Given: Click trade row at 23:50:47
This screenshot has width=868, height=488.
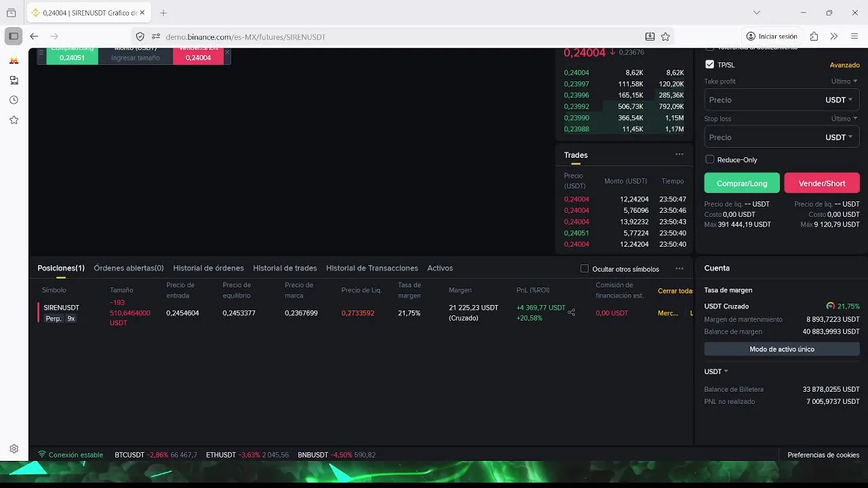Looking at the screenshot, I should [625, 199].
